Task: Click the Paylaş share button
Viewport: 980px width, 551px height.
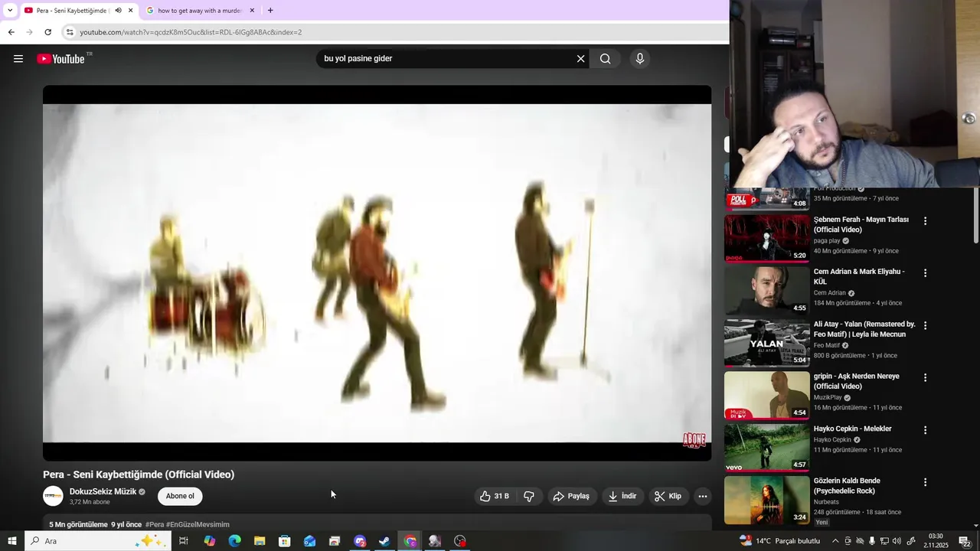Action: [571, 496]
